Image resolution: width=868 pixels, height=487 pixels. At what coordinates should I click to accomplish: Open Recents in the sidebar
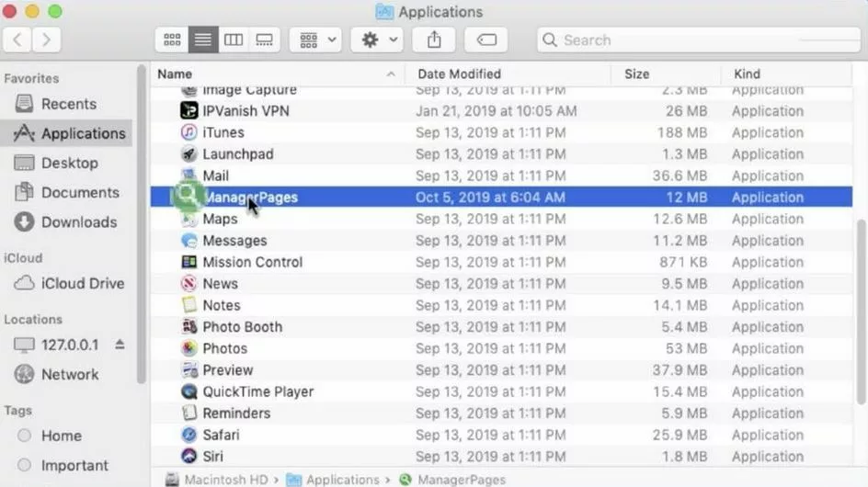click(66, 104)
